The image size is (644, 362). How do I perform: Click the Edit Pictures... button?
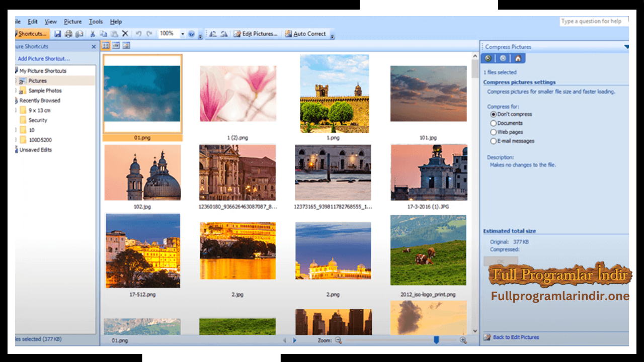point(256,34)
